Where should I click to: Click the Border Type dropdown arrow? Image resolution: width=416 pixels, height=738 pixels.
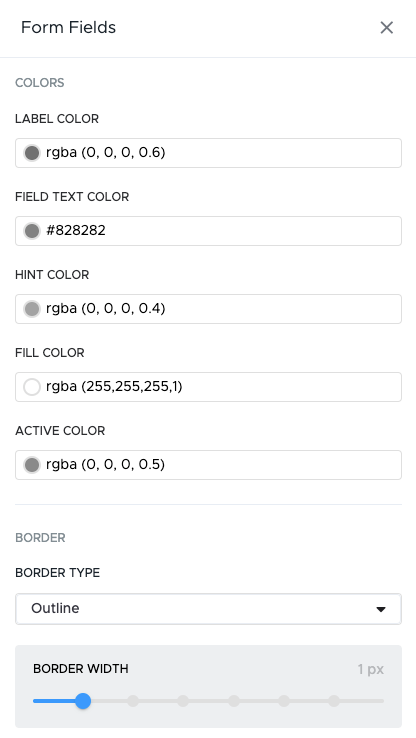click(x=381, y=610)
